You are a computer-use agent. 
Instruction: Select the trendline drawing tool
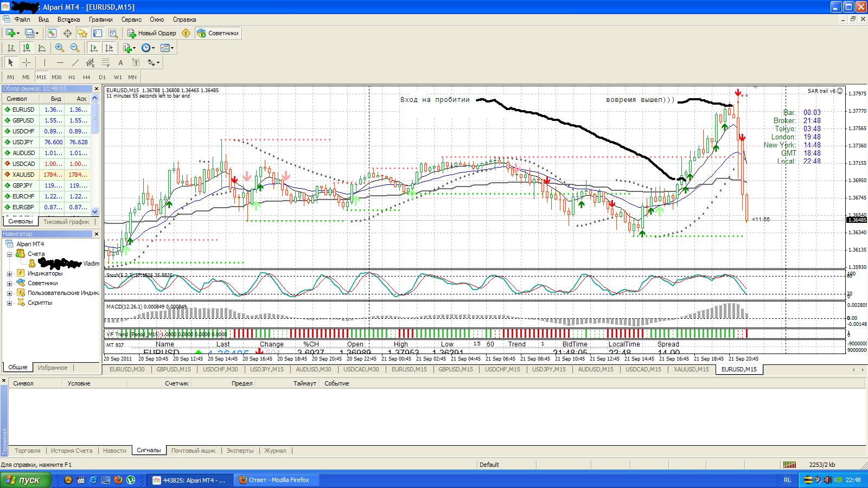click(75, 62)
